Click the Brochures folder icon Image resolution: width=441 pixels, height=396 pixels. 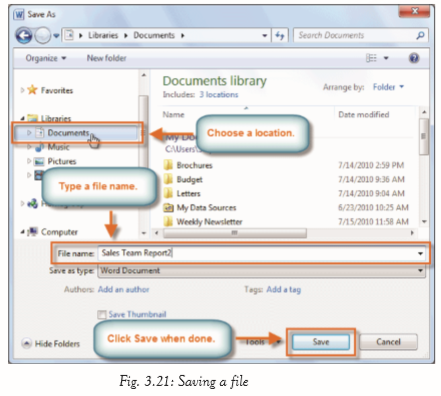point(168,165)
